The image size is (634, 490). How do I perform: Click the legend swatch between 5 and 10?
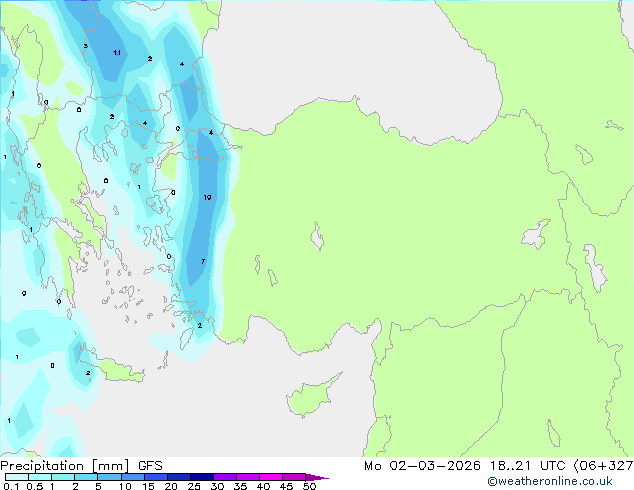pos(110,477)
